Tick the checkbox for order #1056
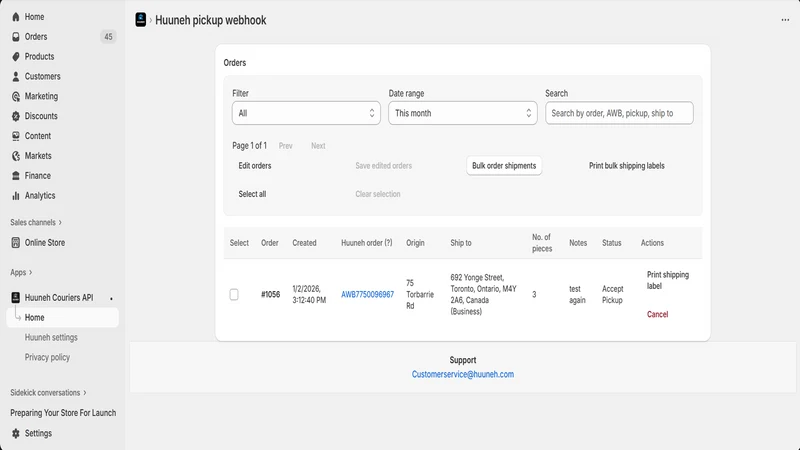800x450 pixels. click(x=234, y=294)
